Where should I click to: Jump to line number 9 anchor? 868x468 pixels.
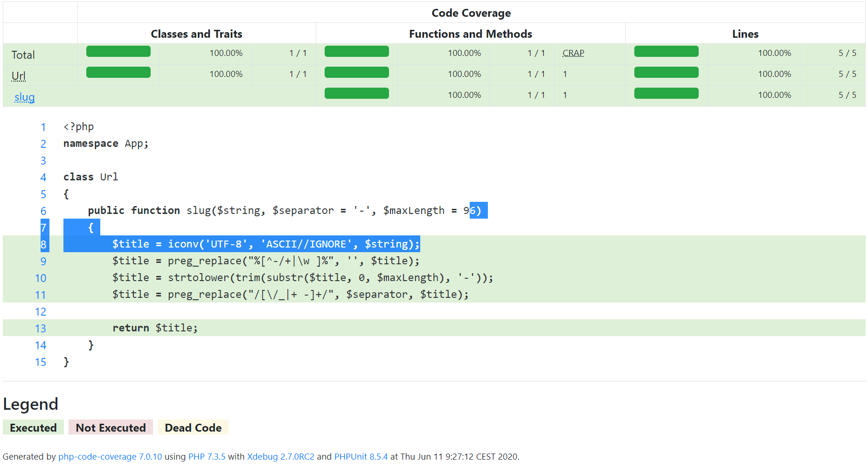(x=43, y=262)
